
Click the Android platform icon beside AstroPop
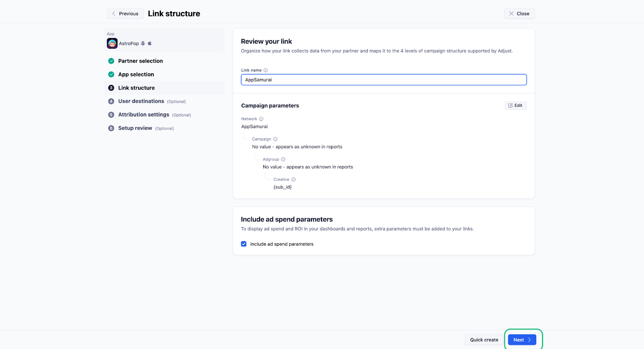[143, 43]
